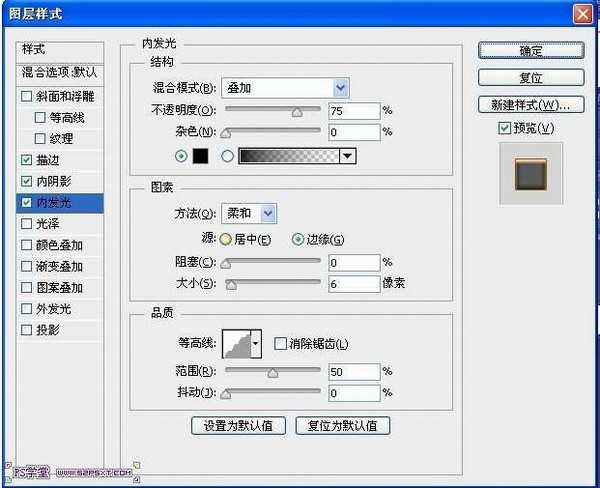The image size is (600, 488).
Task: Toggle the 消除锯齿 checkbox
Action: point(280,344)
